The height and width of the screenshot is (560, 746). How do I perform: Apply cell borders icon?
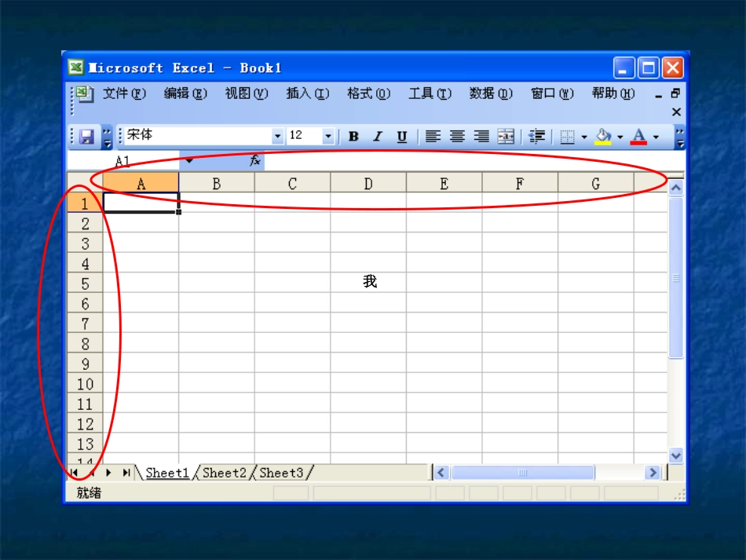click(567, 137)
